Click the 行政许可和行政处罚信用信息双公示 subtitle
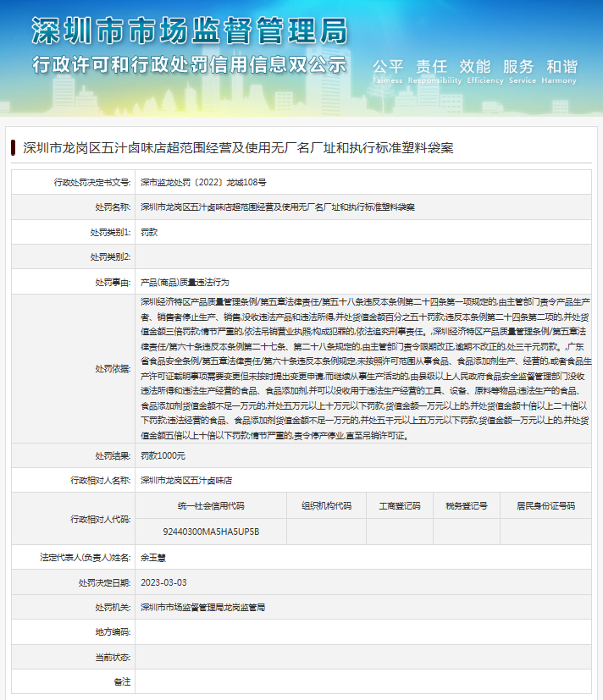Screen dimensions: 603x700 point(190,64)
